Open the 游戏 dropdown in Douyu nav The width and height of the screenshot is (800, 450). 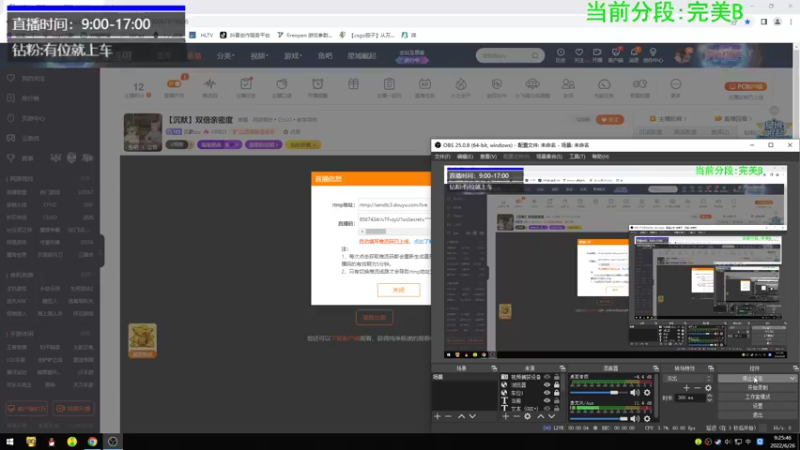(293, 56)
